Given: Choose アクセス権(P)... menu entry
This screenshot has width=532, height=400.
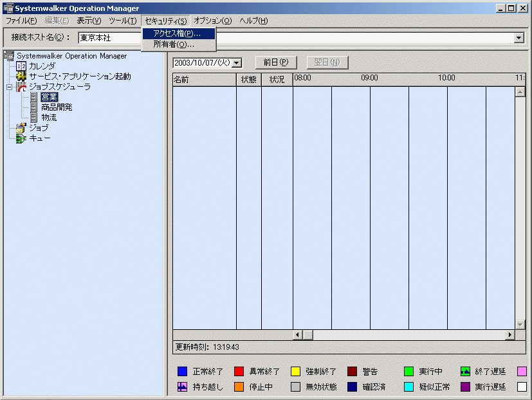Looking at the screenshot, I should coord(178,33).
